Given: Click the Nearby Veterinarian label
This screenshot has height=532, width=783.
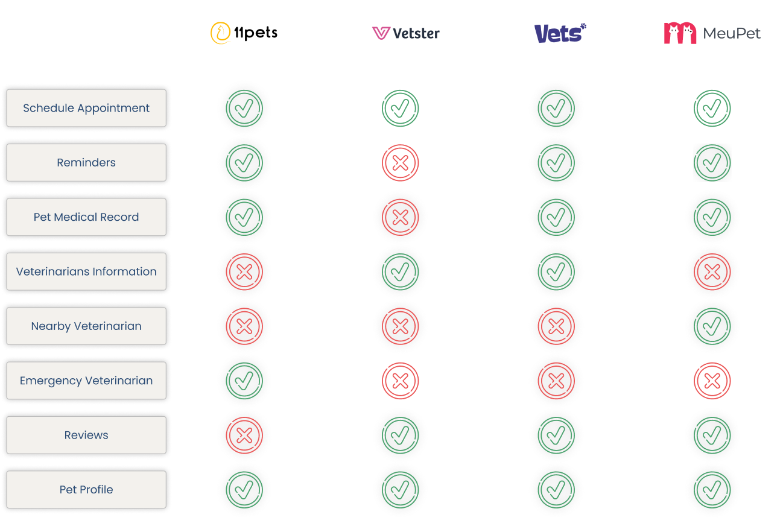Looking at the screenshot, I should (86, 326).
